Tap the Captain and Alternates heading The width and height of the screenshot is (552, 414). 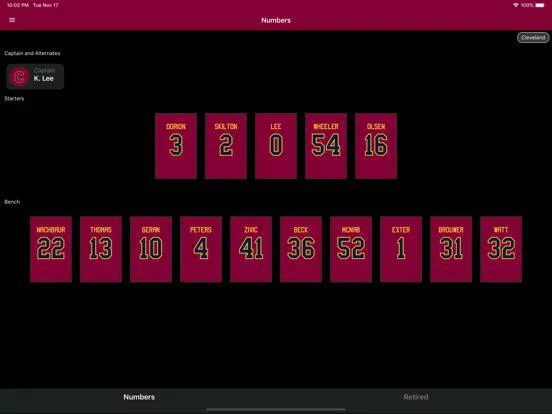click(x=32, y=53)
